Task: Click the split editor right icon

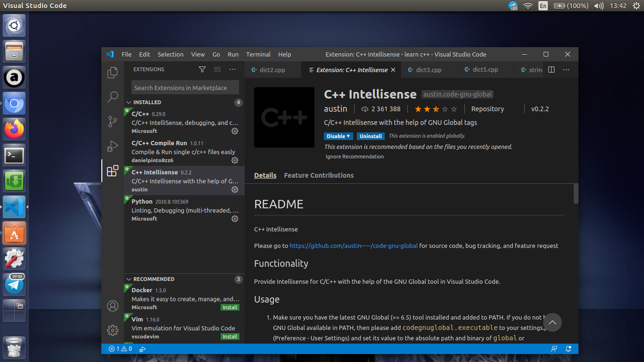Action: pyautogui.click(x=551, y=70)
